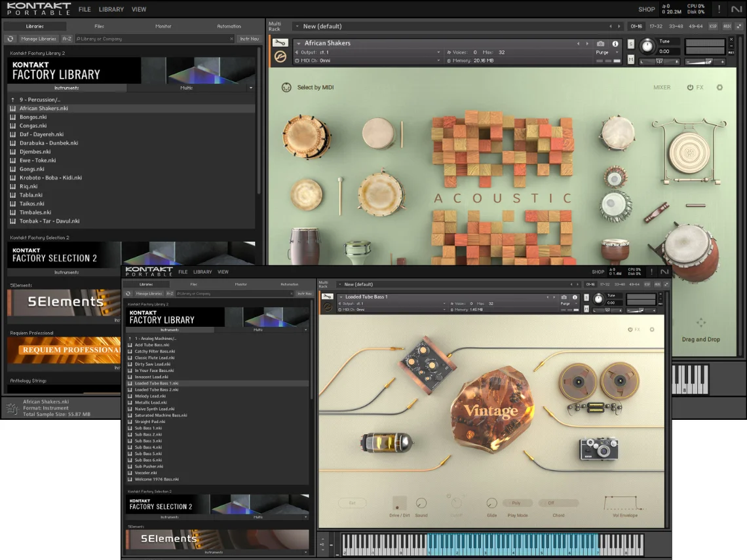Adjust the African Shakers Tune knob
747x560 pixels.
coord(647,47)
